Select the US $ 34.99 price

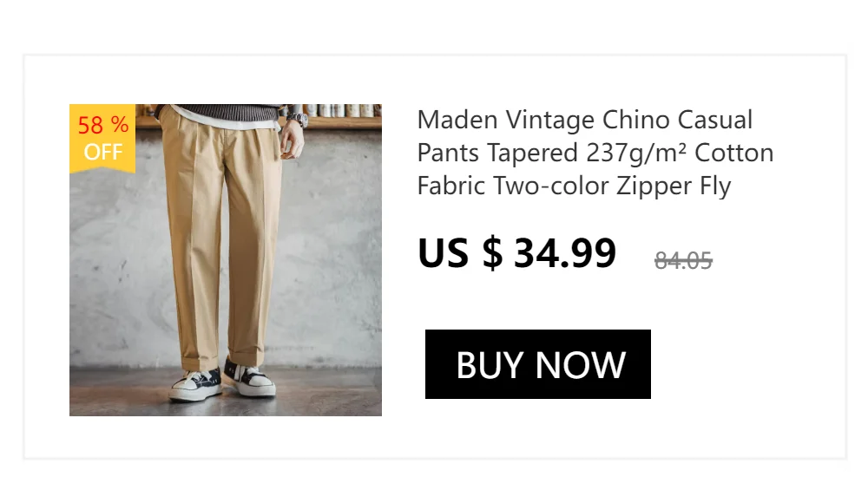[x=516, y=253]
